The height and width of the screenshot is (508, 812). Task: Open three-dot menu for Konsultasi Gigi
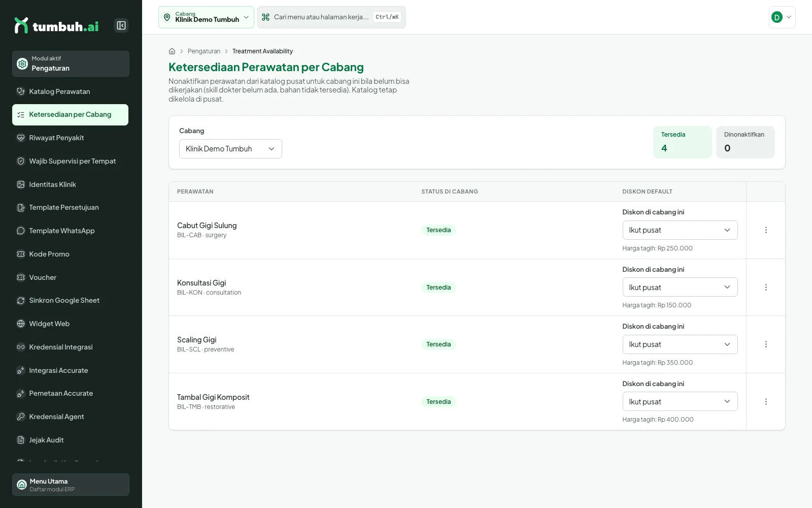[766, 288]
